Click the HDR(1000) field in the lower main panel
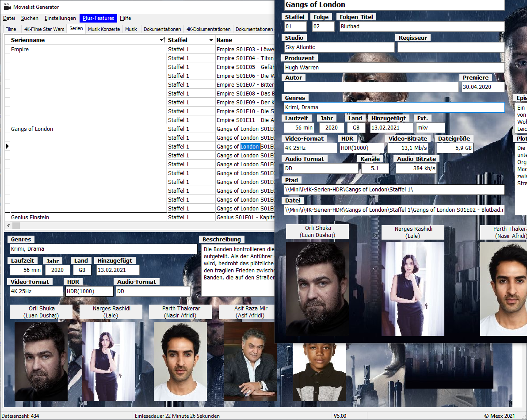Viewport: 527px width, 420px height. [x=89, y=291]
